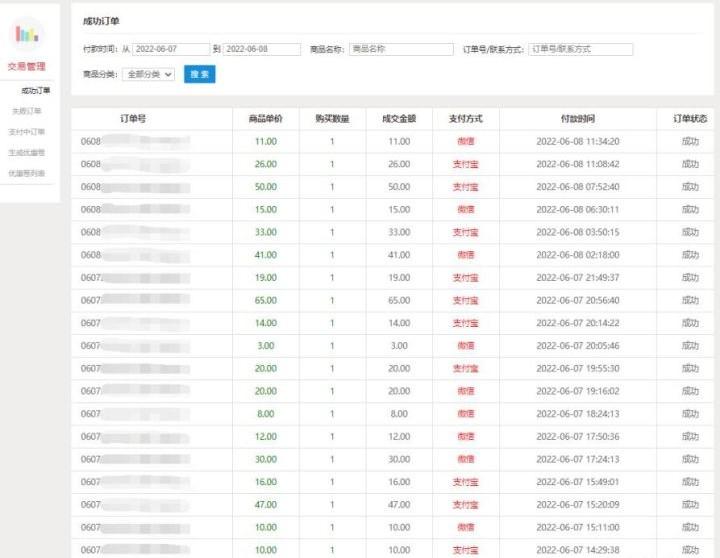Click 成功 status in the 18:24:13 row
The width and height of the screenshot is (720, 558).
click(690, 414)
